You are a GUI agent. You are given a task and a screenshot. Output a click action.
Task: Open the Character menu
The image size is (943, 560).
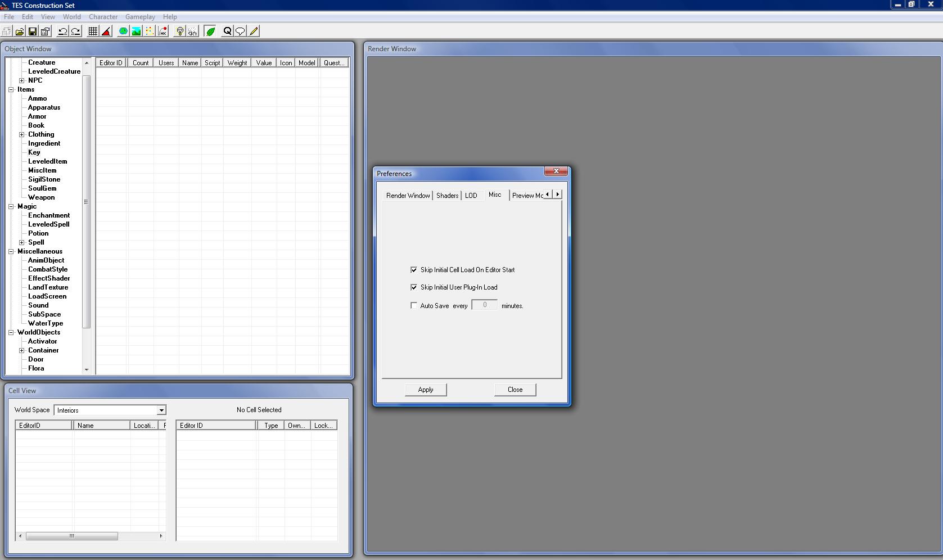(x=103, y=17)
